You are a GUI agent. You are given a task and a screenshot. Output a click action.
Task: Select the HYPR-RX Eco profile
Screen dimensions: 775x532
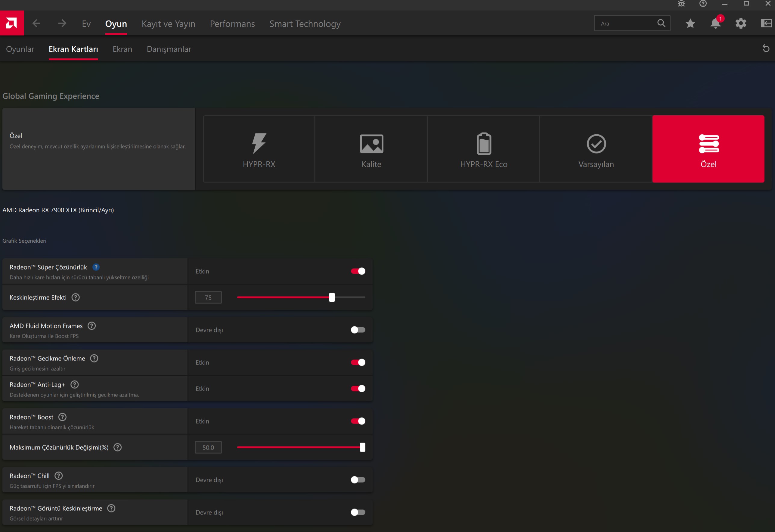pyautogui.click(x=484, y=149)
